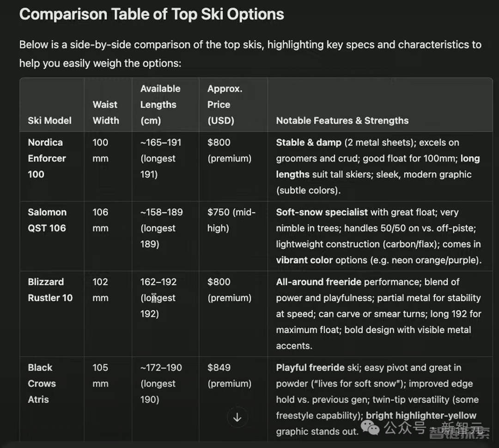The height and width of the screenshot is (448, 499).
Task: Click the WeChat logo watermark icon
Action: (370, 428)
